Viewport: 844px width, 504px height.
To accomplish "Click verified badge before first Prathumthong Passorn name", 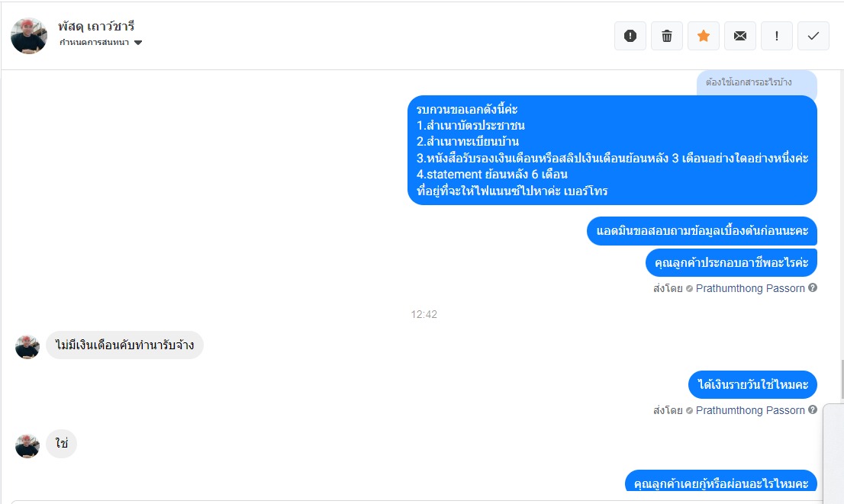I will point(689,289).
